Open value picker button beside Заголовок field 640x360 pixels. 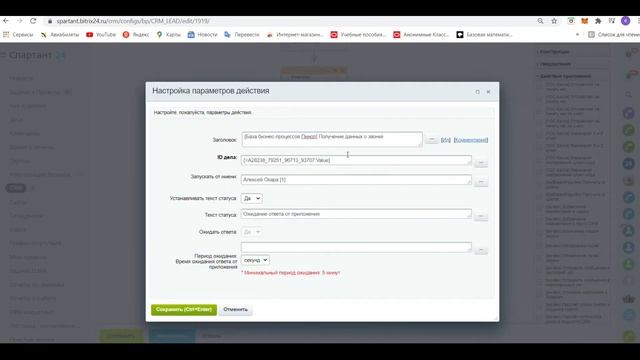431,140
